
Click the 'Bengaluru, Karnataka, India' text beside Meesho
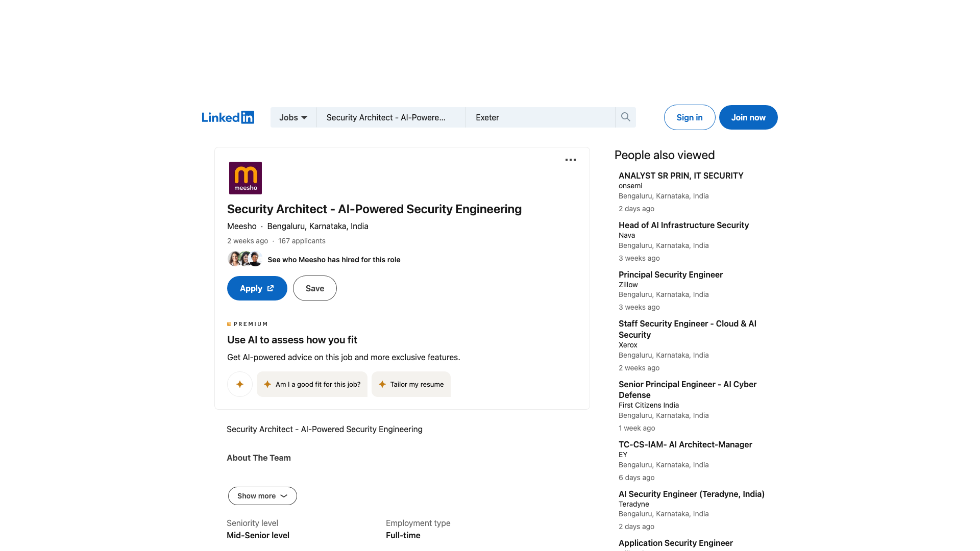coord(317,226)
